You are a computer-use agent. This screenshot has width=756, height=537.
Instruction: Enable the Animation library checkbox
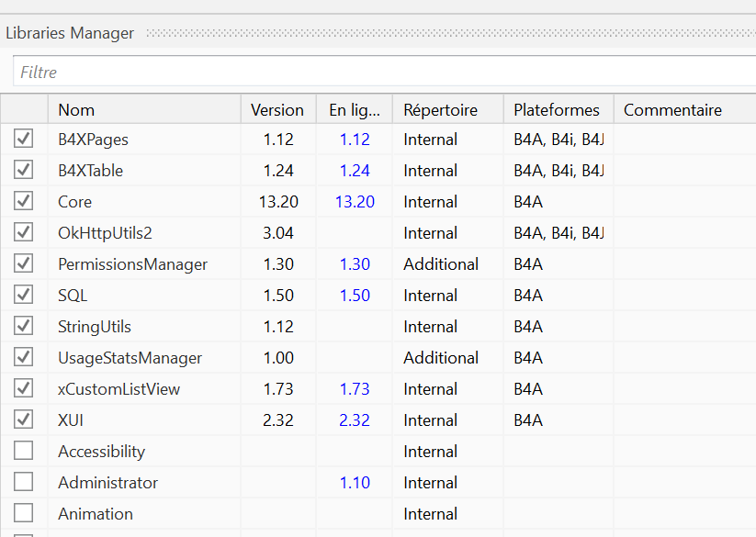coord(23,513)
